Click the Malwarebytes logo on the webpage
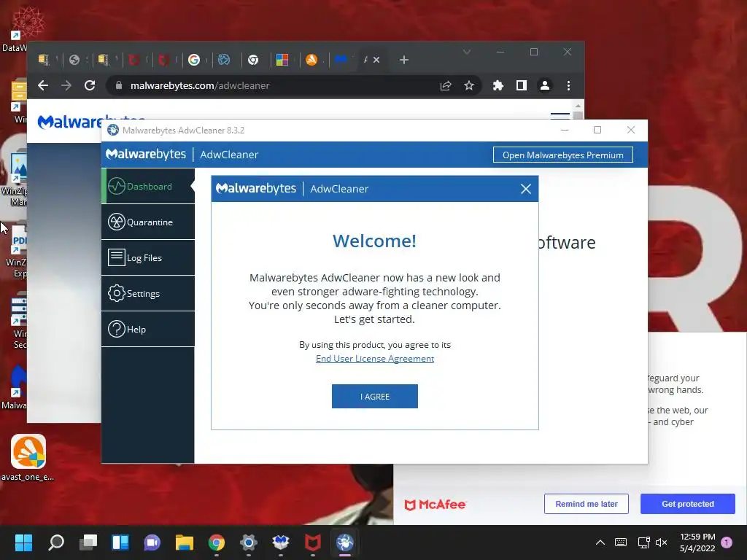This screenshot has height=560, width=747. point(69,122)
